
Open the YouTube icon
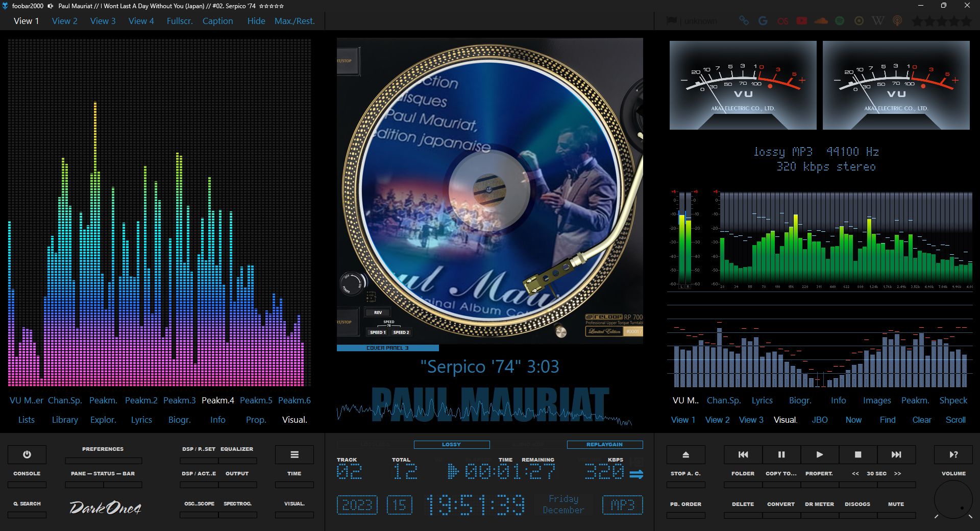pyautogui.click(x=802, y=21)
